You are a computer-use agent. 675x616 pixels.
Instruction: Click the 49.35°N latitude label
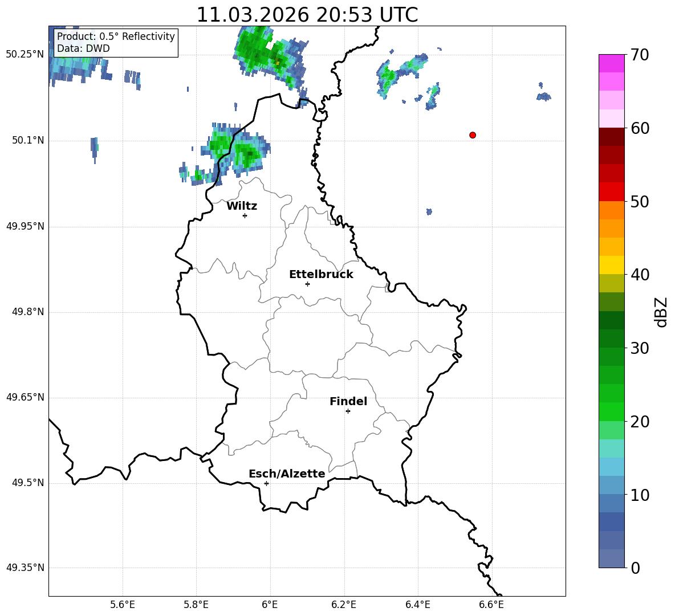tap(25, 568)
